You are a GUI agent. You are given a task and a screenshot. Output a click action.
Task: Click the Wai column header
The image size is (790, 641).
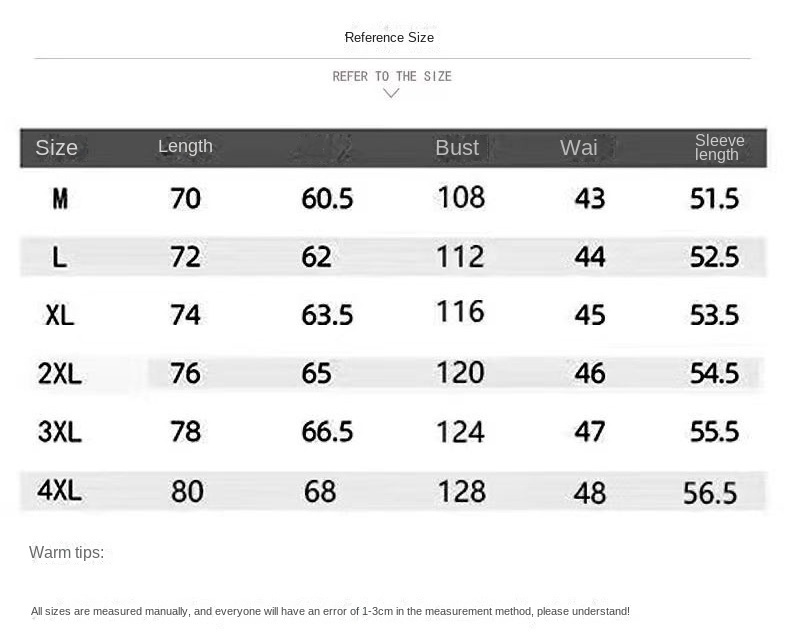click(578, 148)
